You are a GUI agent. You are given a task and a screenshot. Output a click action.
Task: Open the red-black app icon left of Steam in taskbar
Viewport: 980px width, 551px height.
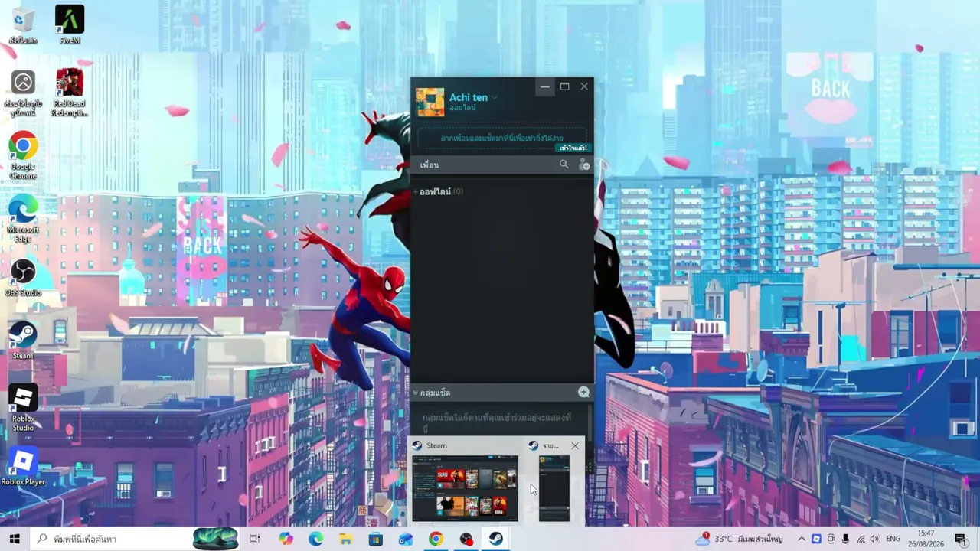click(x=465, y=539)
